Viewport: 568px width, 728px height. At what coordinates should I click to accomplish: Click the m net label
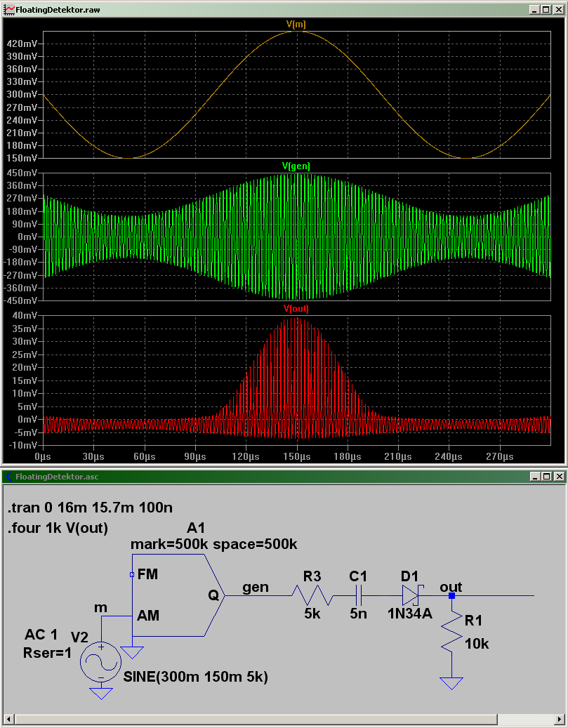(x=101, y=608)
